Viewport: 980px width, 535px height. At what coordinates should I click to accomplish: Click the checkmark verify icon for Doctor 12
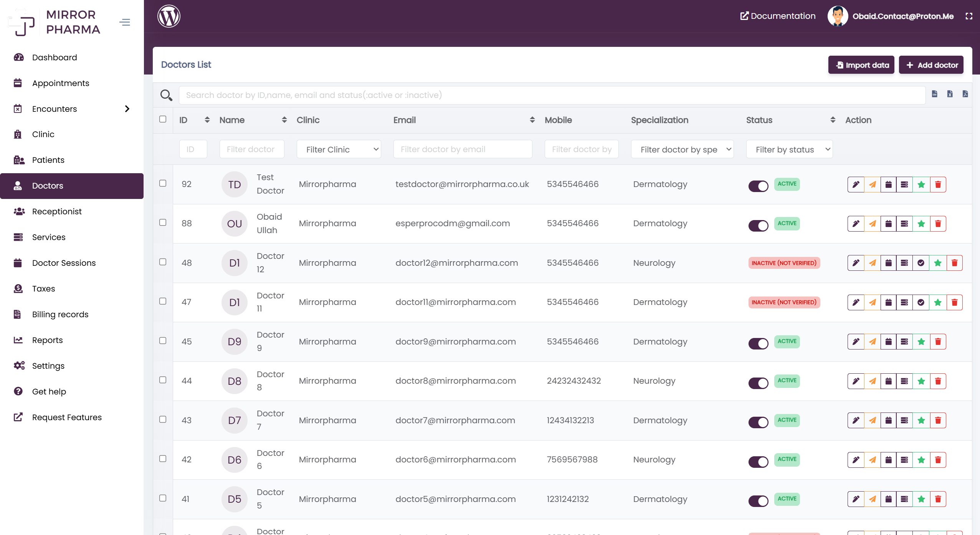click(x=921, y=263)
